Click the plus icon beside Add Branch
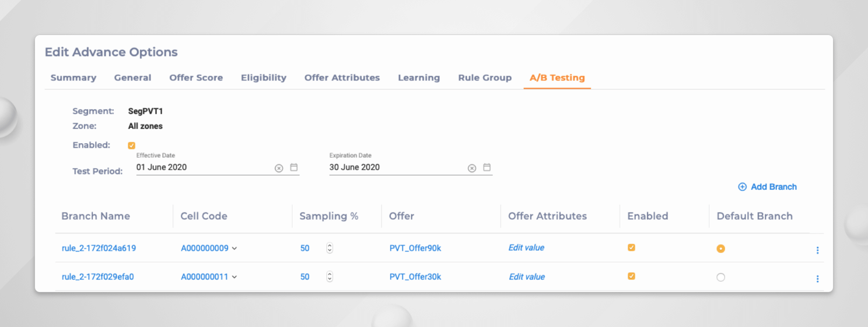This screenshot has width=868, height=327. 743,187
